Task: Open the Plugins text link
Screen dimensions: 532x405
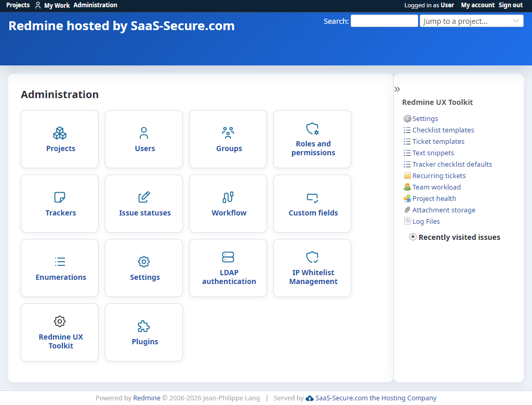Action: coord(145,342)
